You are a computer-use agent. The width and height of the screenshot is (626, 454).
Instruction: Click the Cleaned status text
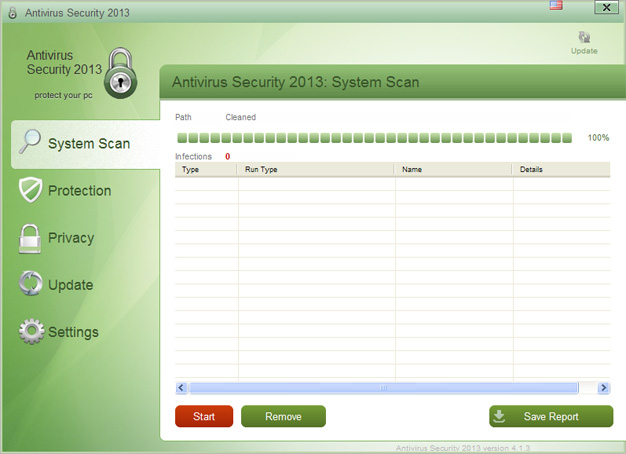(x=241, y=117)
